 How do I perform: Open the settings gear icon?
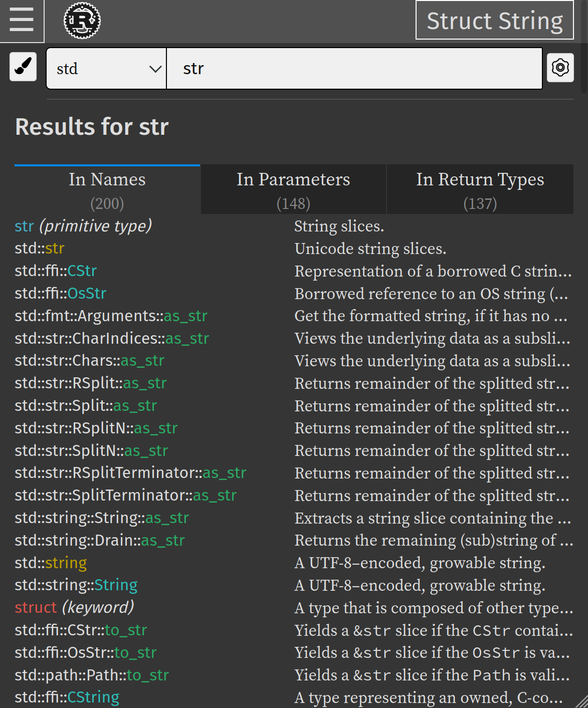coord(560,67)
